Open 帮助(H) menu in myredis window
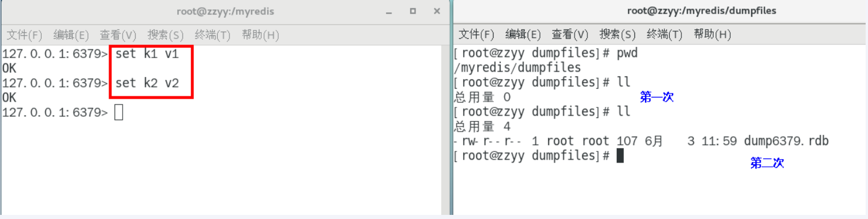 260,35
